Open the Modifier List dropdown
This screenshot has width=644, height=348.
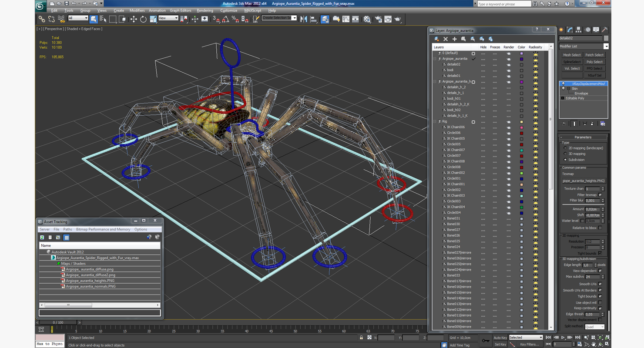point(584,46)
